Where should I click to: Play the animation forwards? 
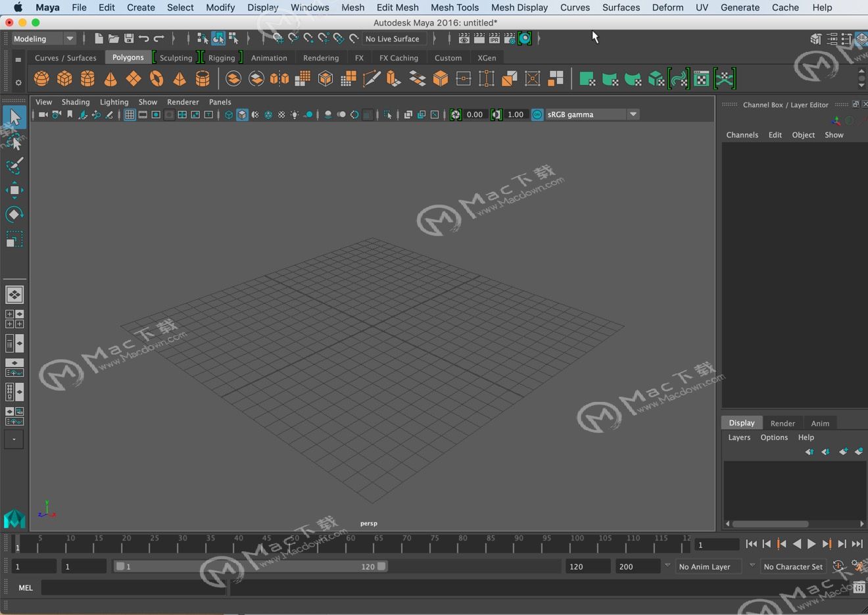(811, 544)
